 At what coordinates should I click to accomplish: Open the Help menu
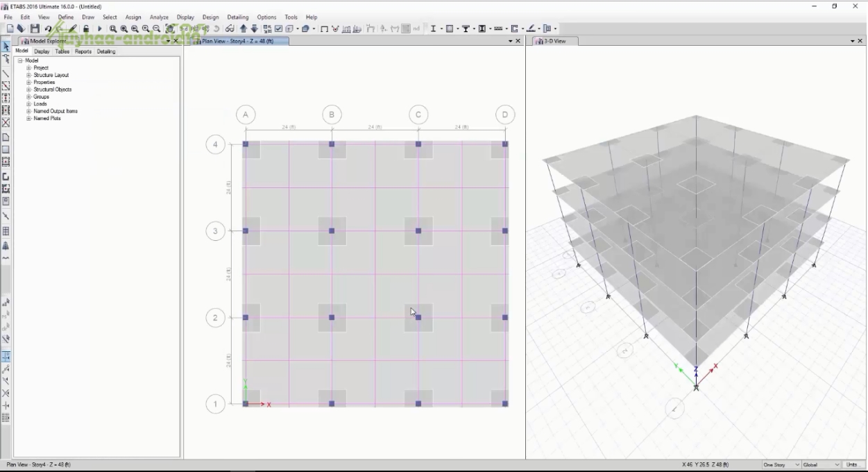[x=312, y=17]
